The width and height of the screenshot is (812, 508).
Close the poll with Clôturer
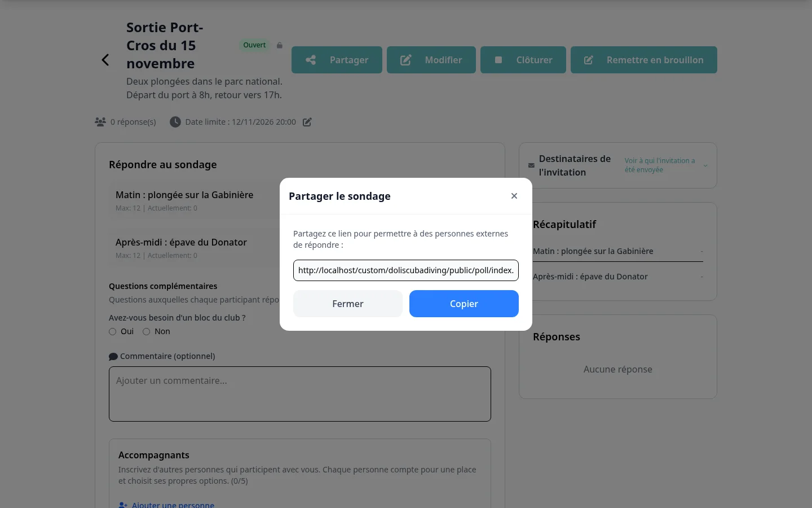pyautogui.click(x=523, y=60)
